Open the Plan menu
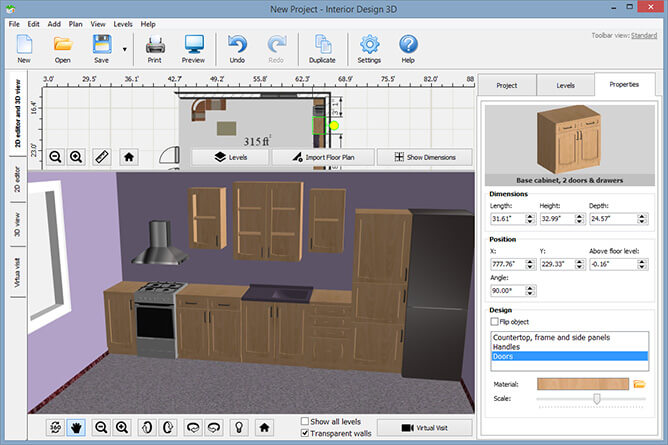Viewport: 668px width, 445px height. [76, 23]
